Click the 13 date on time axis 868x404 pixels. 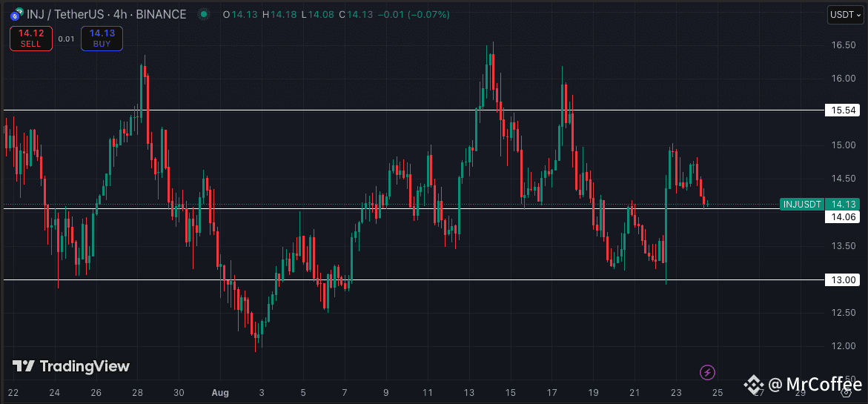pyautogui.click(x=469, y=392)
